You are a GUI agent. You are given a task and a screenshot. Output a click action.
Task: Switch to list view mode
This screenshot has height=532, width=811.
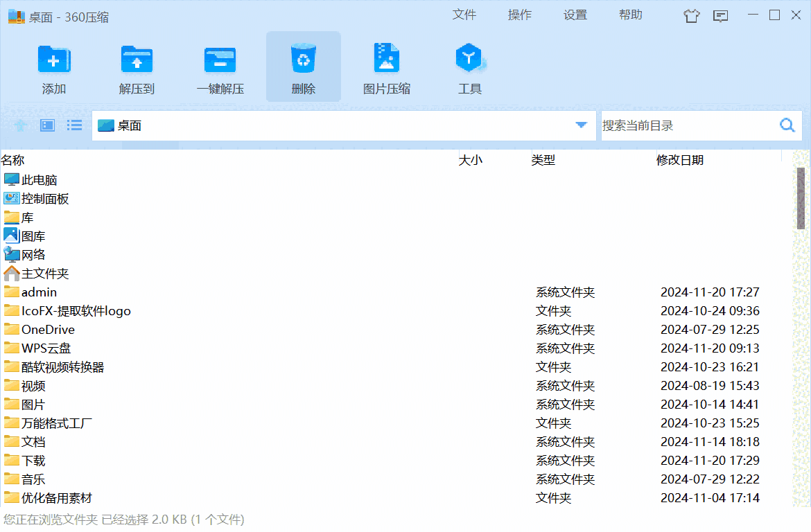point(74,125)
